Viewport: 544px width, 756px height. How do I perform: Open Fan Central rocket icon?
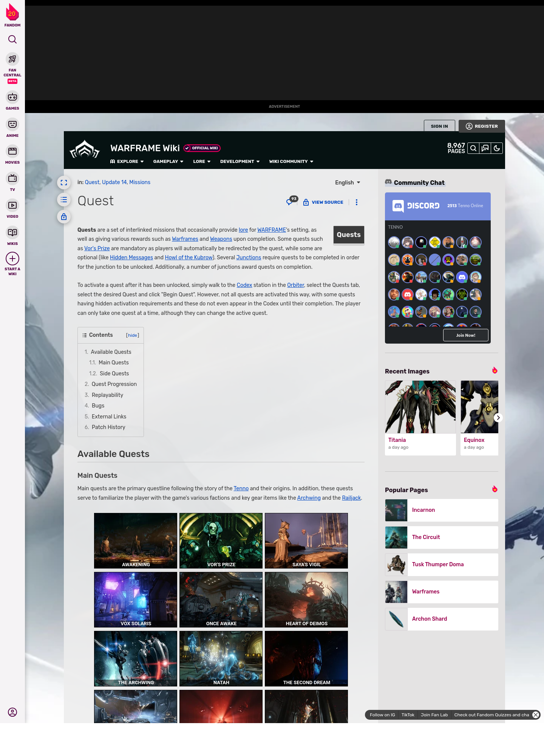(12, 59)
